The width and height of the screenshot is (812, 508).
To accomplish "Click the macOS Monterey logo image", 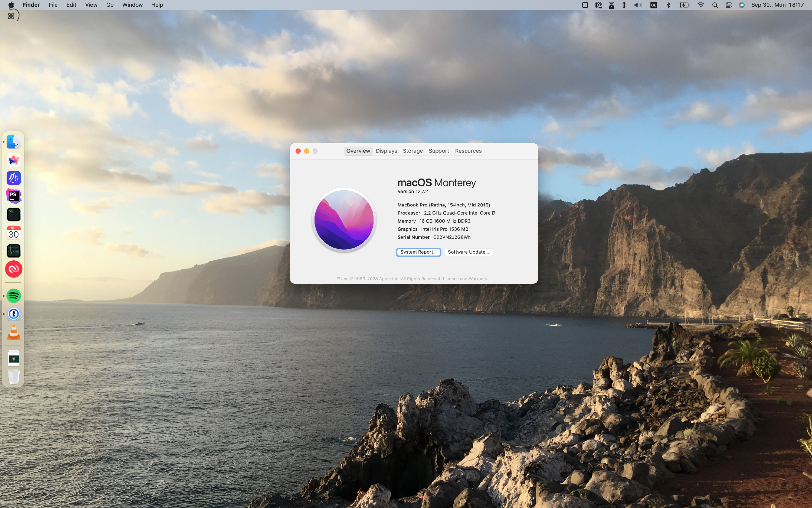I will tap(344, 220).
